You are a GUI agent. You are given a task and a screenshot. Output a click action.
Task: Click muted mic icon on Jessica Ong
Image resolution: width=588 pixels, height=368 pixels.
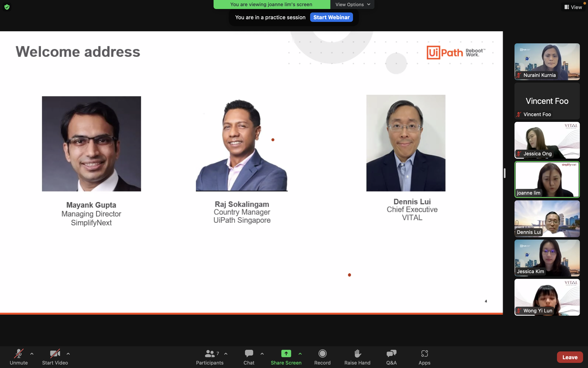click(519, 154)
